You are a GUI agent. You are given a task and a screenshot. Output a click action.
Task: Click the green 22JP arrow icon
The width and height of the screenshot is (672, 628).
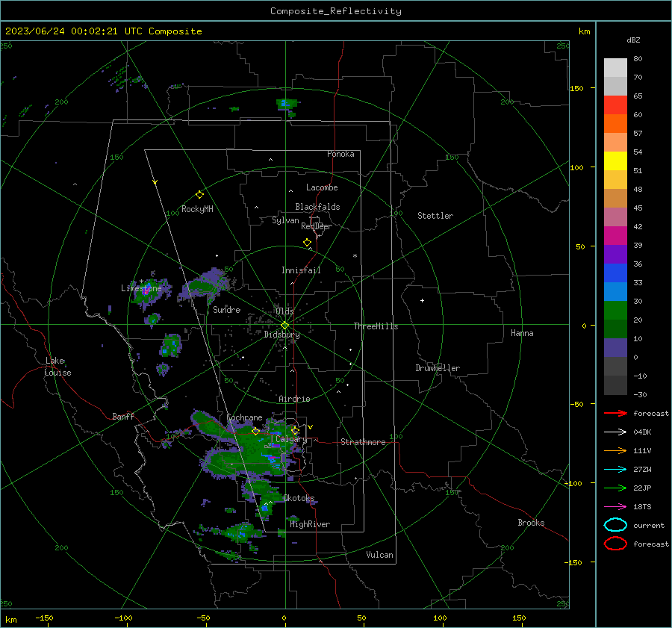(615, 488)
